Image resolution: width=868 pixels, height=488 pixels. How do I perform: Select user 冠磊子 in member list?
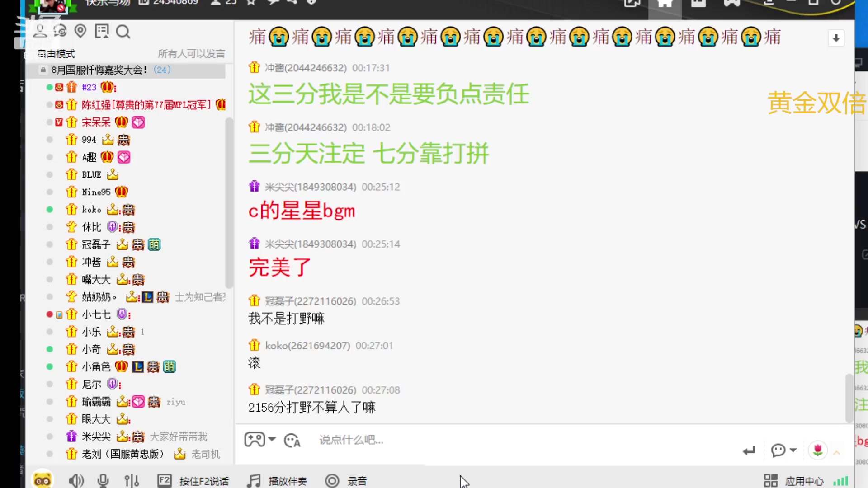pyautogui.click(x=96, y=245)
